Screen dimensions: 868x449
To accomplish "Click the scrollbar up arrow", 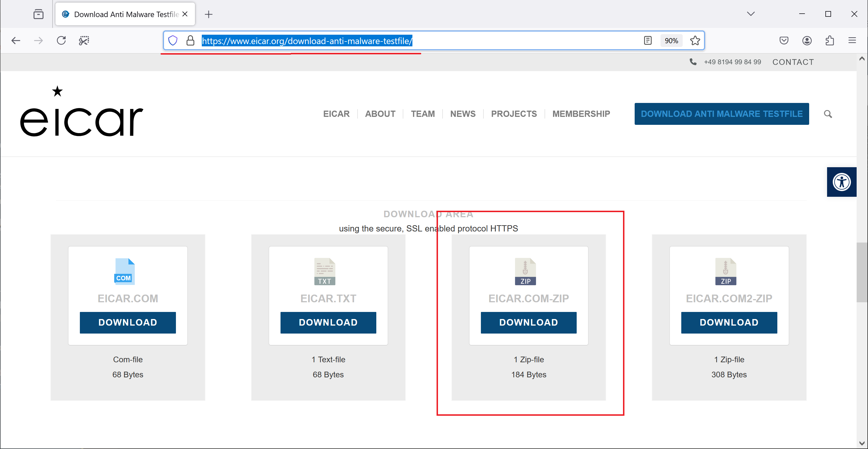I will point(861,59).
